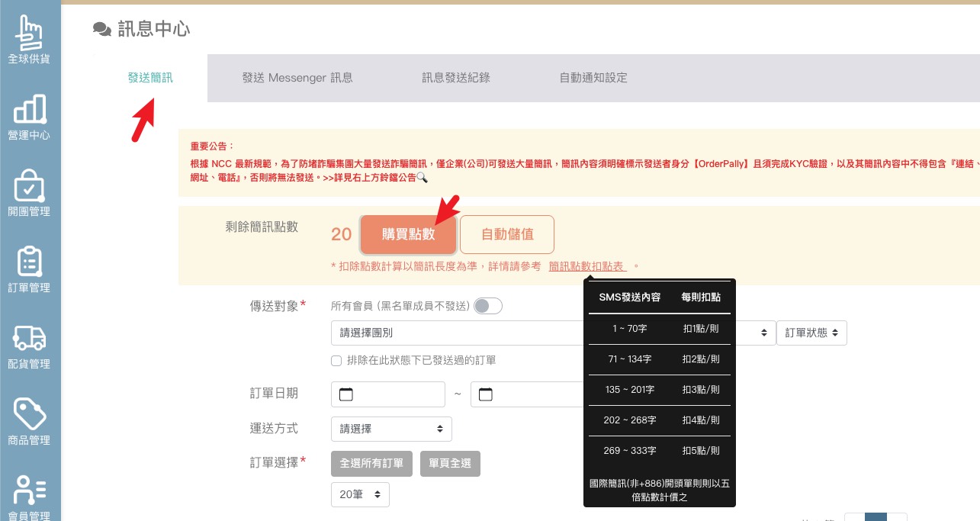Open the 簡訊點數扣點表 link
The image size is (980, 521).
pyautogui.click(x=587, y=266)
